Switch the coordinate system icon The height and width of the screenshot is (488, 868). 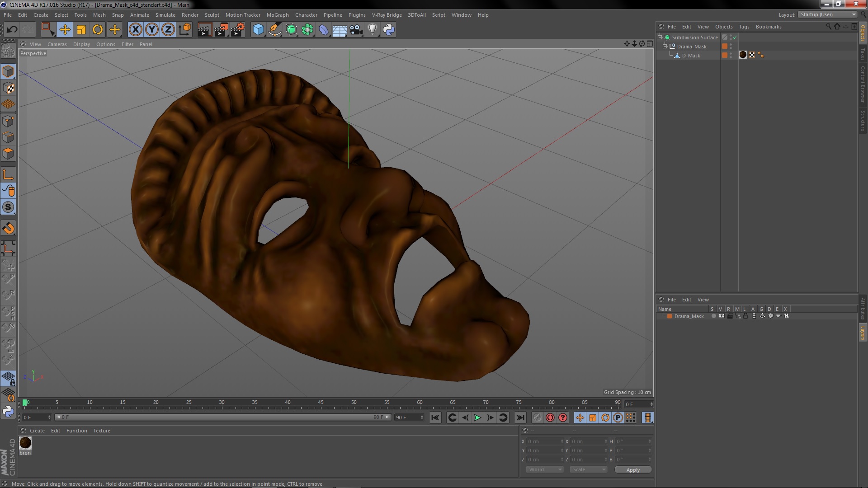pyautogui.click(x=184, y=30)
